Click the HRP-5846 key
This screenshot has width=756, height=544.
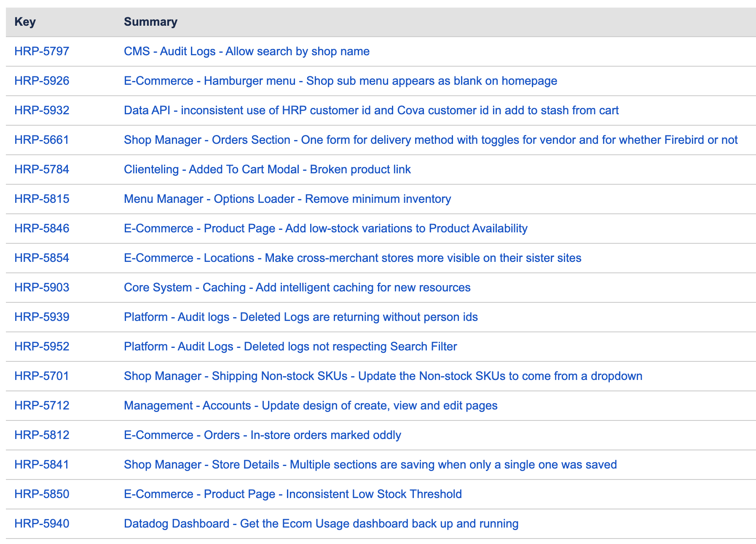click(42, 229)
